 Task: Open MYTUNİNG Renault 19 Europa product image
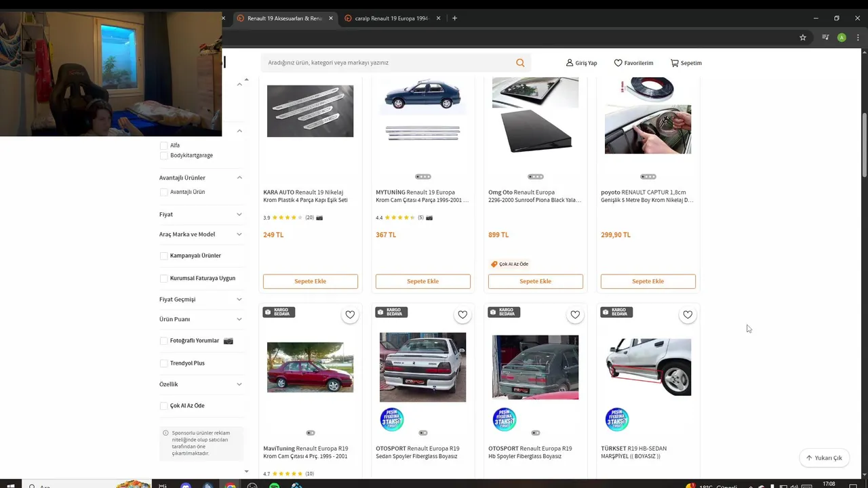422,110
